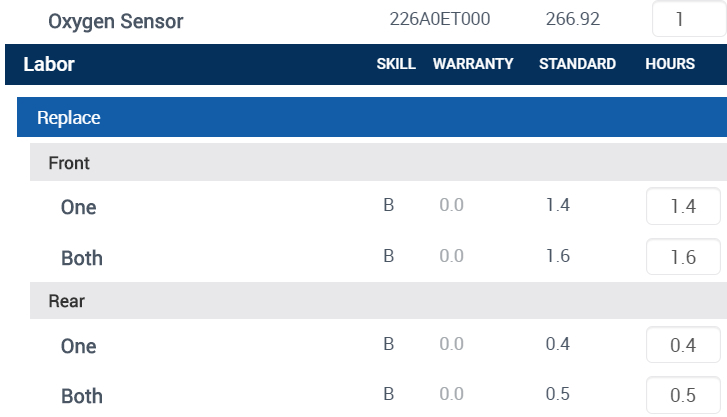Select the One labor under Rear
The height and width of the screenshot is (417, 727).
[x=79, y=346]
